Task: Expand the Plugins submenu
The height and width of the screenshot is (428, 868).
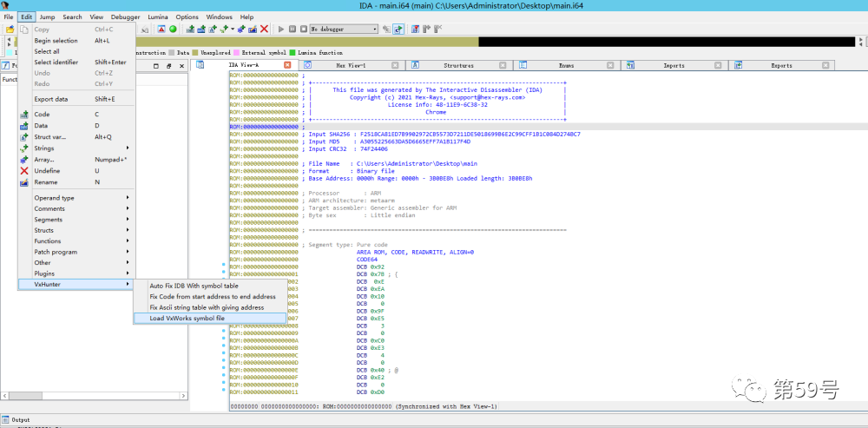Action: pyautogui.click(x=76, y=273)
